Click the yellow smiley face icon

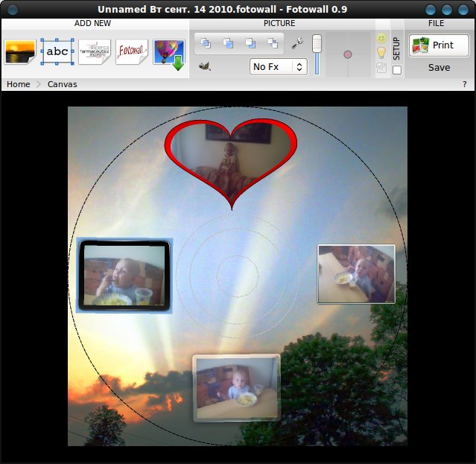point(381,39)
